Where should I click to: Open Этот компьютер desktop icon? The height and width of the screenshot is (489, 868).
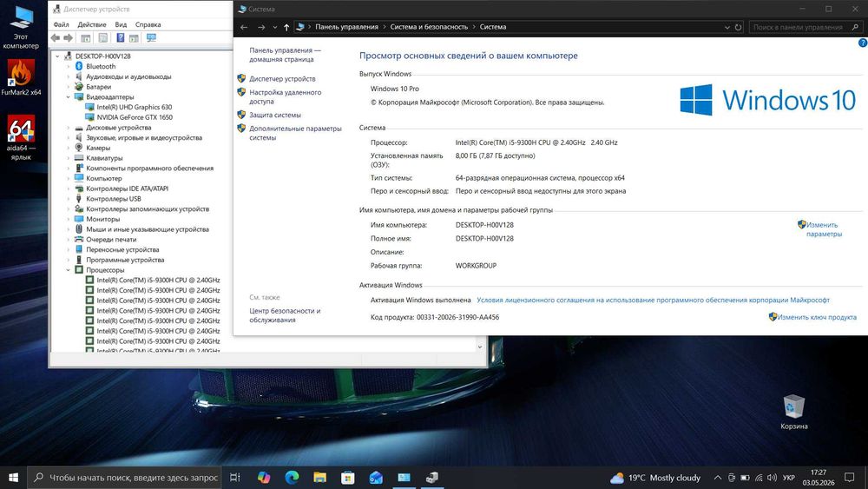pyautogui.click(x=21, y=27)
